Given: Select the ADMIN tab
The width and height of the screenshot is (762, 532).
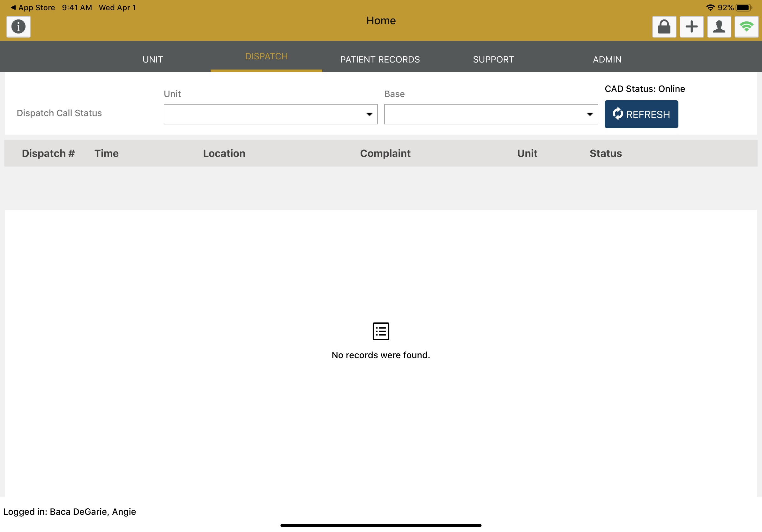Looking at the screenshot, I should tap(607, 59).
